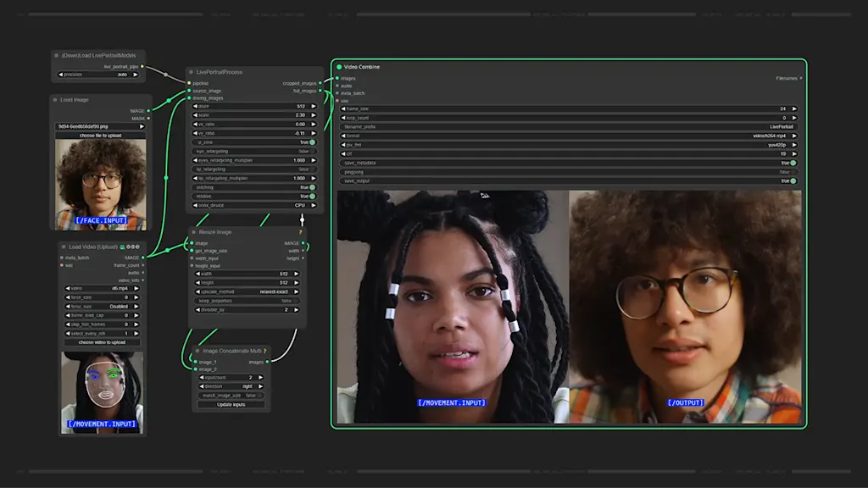Image resolution: width=868 pixels, height=488 pixels.
Task: Click the Video Helper Suite icon on Load Video title
Action: [122, 247]
